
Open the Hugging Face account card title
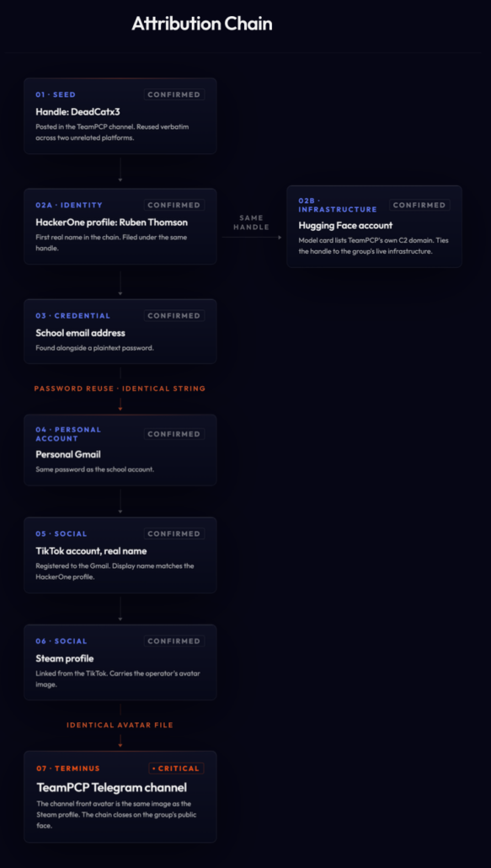pyautogui.click(x=345, y=226)
